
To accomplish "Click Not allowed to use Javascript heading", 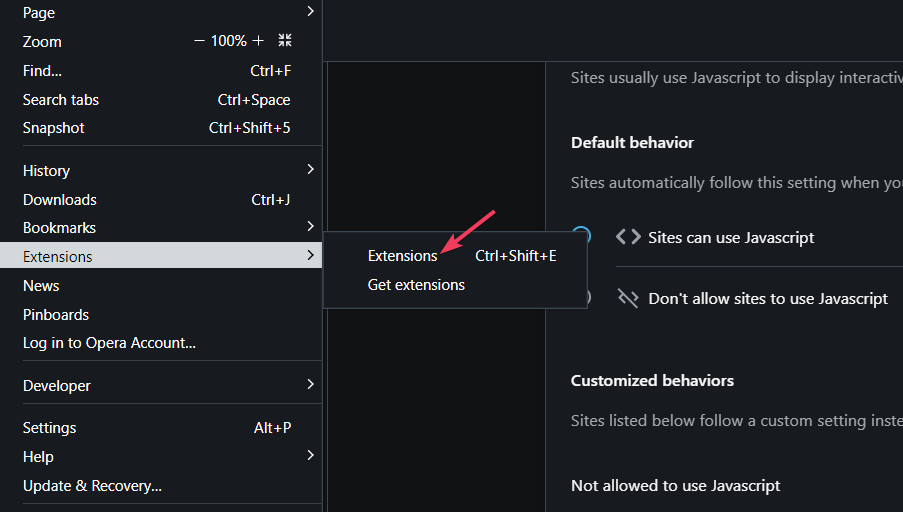I will pyautogui.click(x=675, y=486).
